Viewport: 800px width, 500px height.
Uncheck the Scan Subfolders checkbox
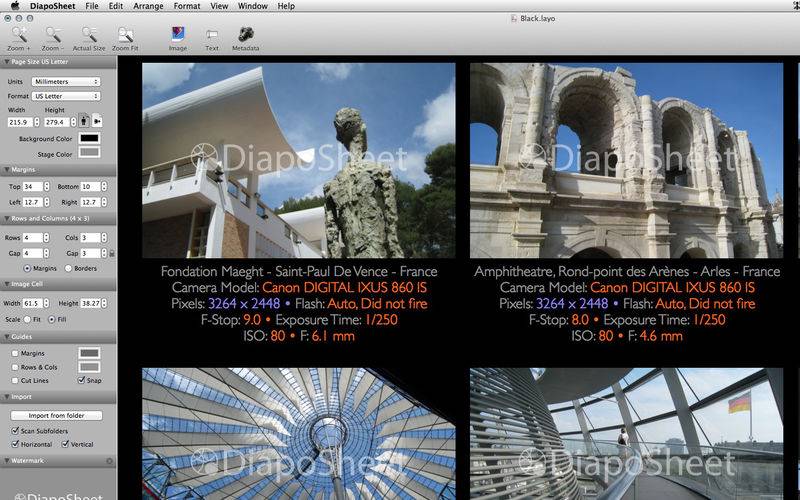pyautogui.click(x=13, y=430)
